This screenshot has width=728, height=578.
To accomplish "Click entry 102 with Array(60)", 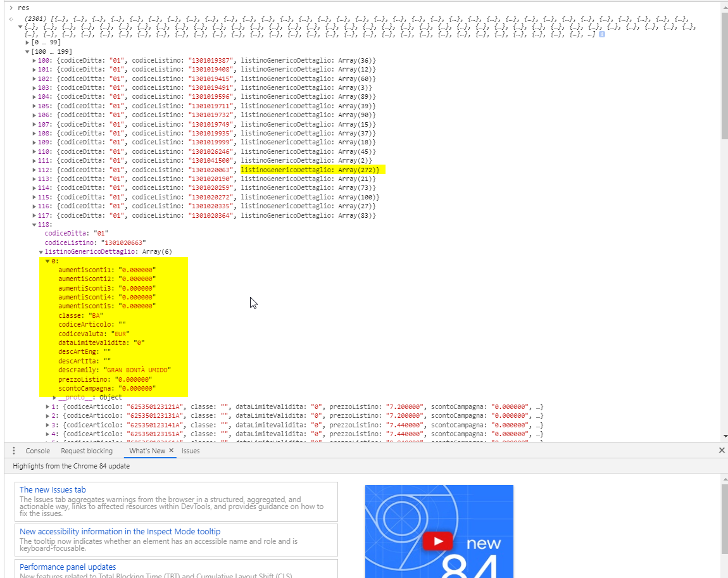I will click(206, 79).
